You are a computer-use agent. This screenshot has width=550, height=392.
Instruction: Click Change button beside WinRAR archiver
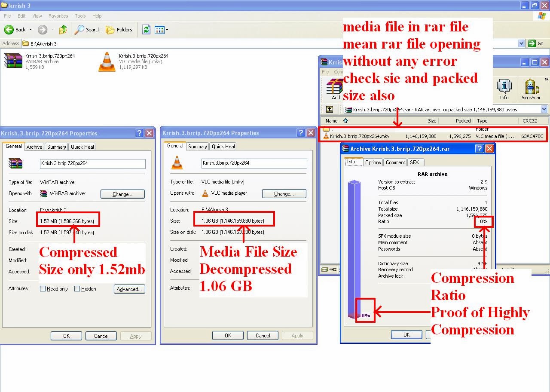point(122,194)
